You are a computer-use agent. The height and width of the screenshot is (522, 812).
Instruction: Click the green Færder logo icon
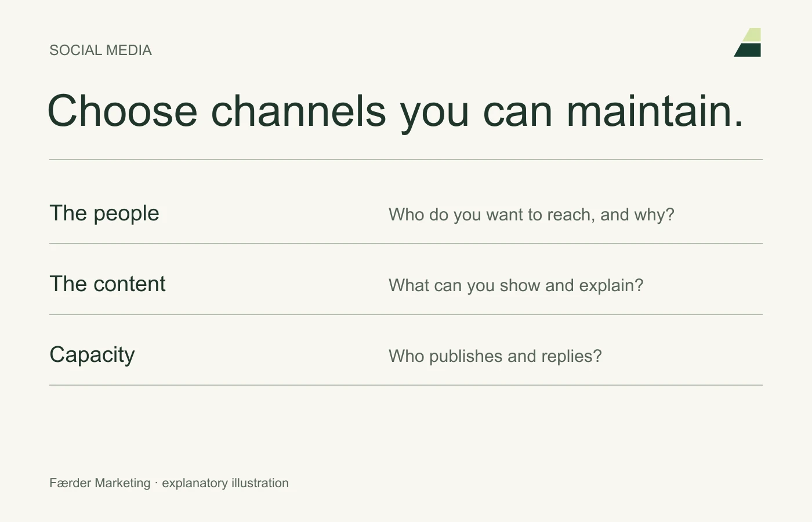pos(748,42)
